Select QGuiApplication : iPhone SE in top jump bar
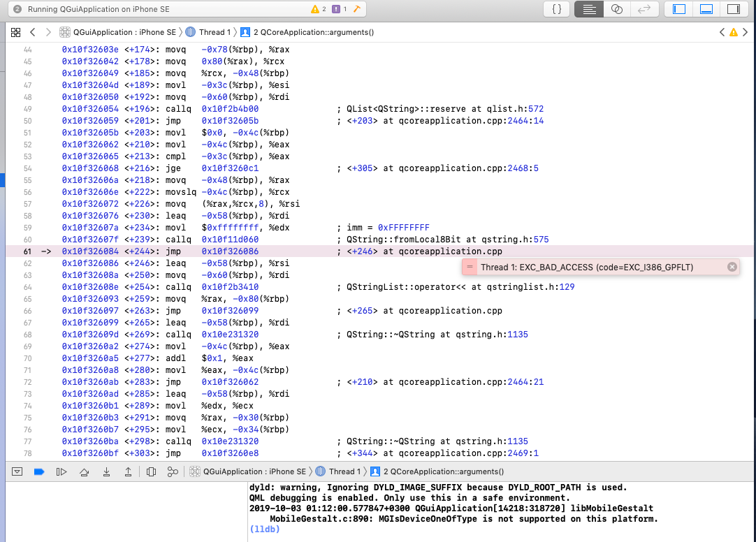The image size is (756, 542). pos(118,32)
